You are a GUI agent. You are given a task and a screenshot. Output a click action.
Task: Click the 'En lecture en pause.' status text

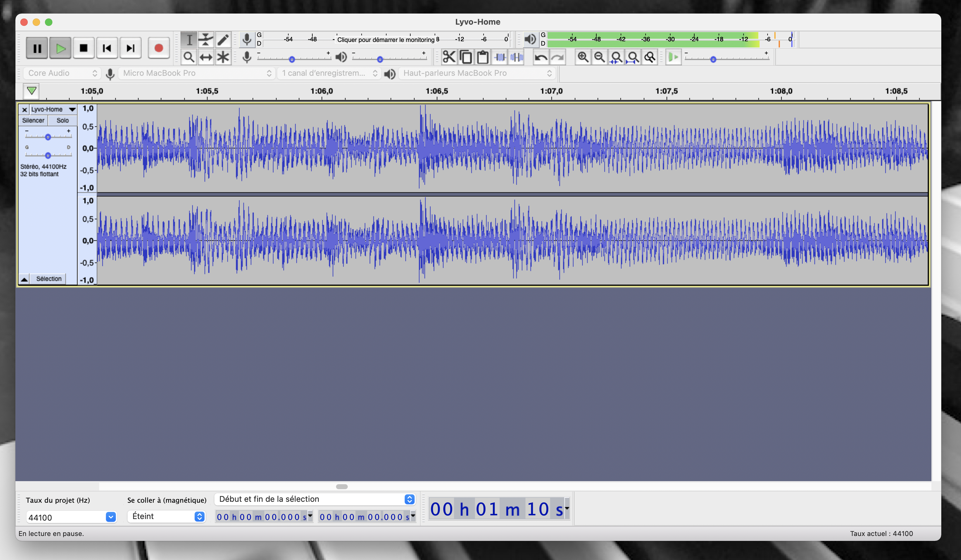click(x=51, y=533)
